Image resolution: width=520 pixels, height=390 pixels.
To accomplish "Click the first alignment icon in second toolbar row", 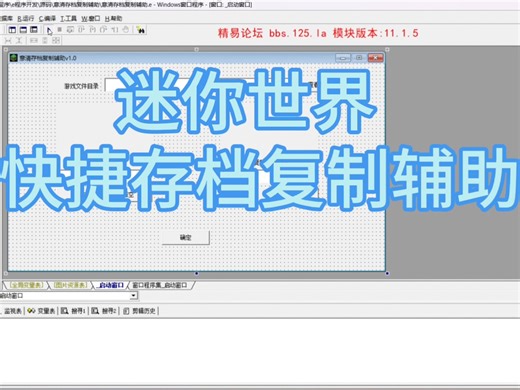I will (8, 41).
